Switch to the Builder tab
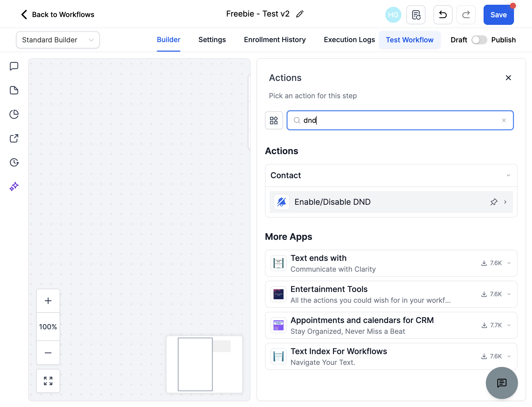The width and height of the screenshot is (532, 407). (168, 40)
